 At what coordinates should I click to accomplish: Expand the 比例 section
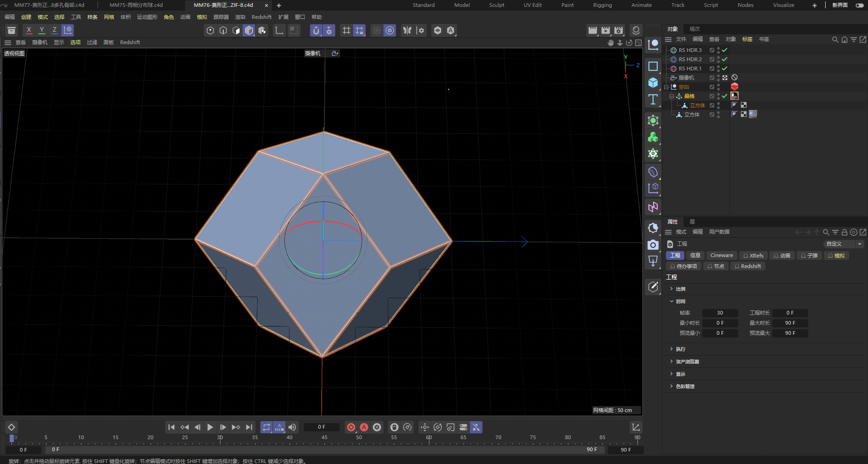click(671, 289)
